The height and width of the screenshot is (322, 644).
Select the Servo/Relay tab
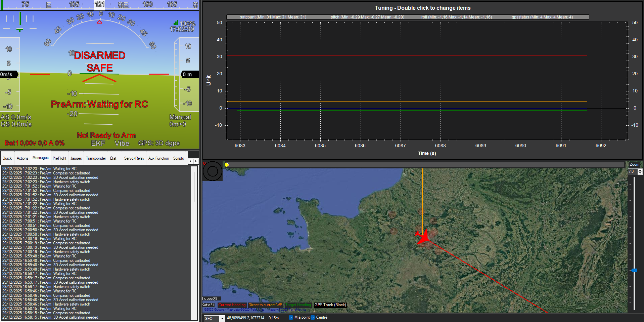pos(134,158)
